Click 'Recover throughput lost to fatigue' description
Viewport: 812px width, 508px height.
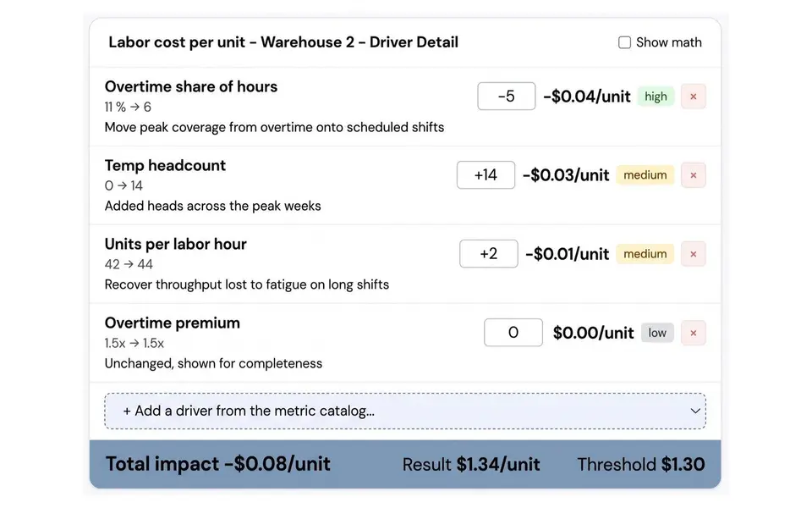(x=247, y=285)
